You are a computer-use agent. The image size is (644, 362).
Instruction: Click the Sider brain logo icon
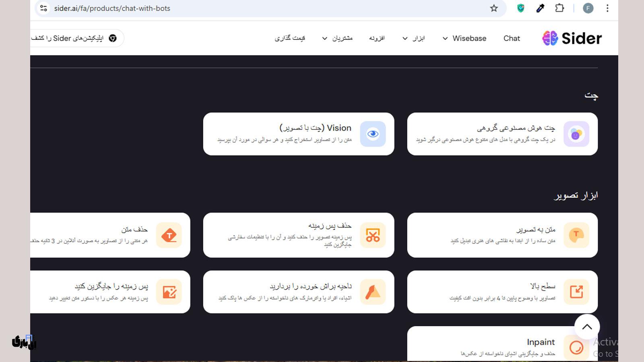click(550, 38)
